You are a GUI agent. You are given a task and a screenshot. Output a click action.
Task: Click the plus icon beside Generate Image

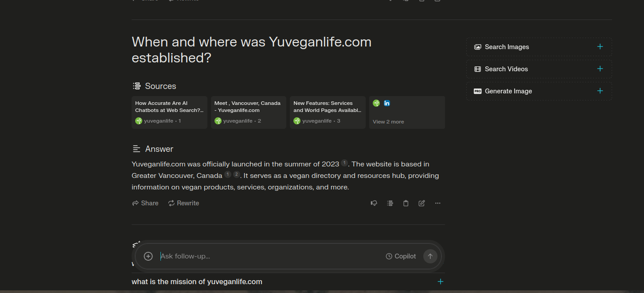600,91
